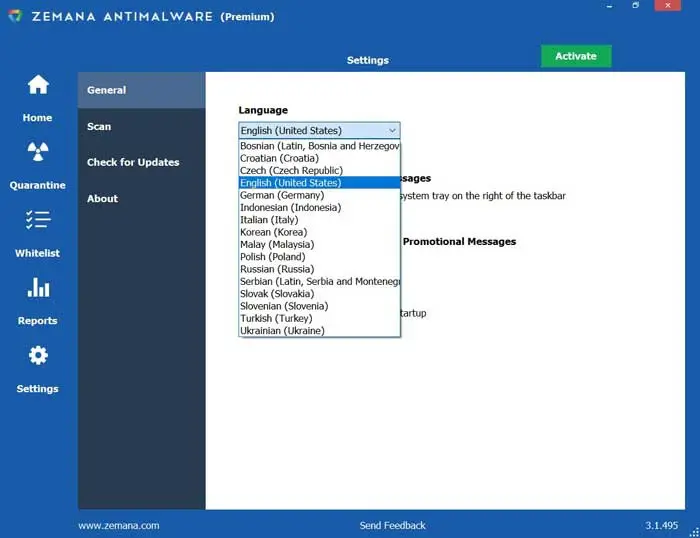
Task: Open the Settings gear icon
Action: tap(38, 355)
